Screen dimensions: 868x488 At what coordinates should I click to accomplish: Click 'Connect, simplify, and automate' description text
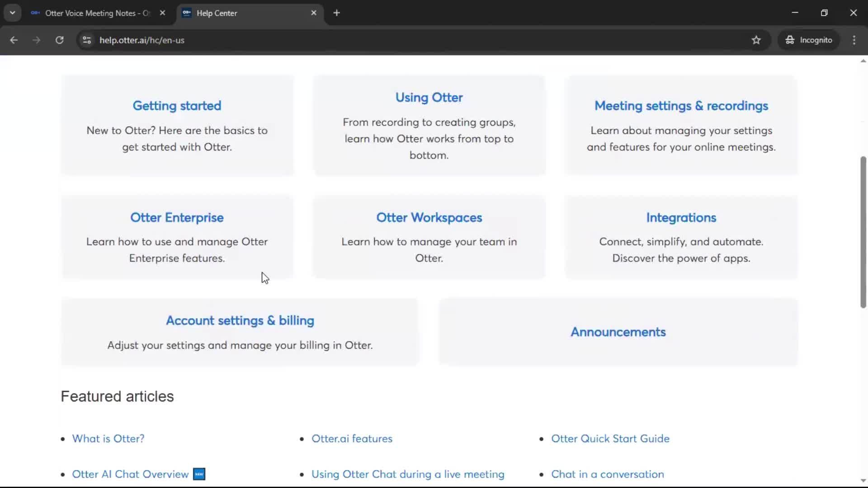click(681, 250)
